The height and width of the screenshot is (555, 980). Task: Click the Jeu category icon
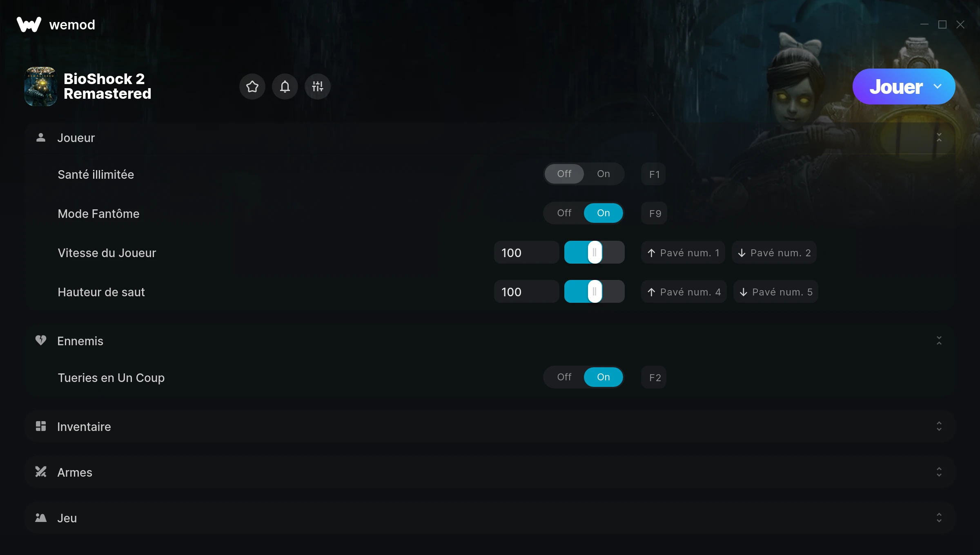point(41,517)
